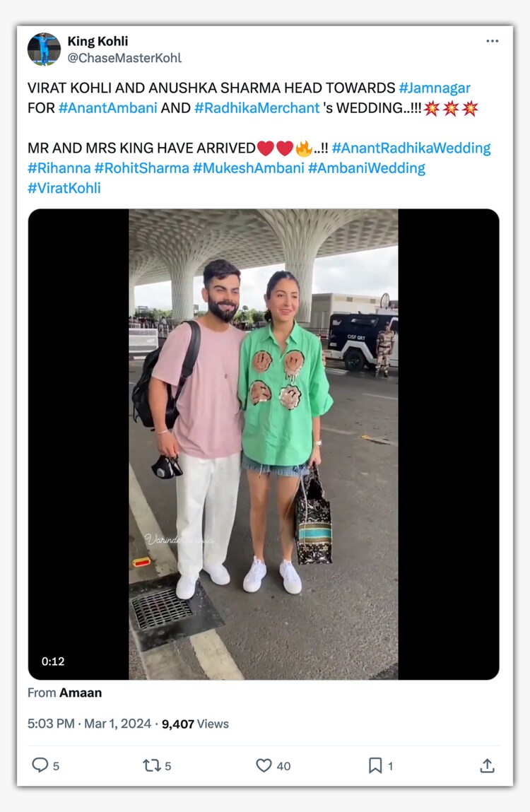Open King Kohli profile avatar
Image resolution: width=530 pixels, height=812 pixels.
coord(44,49)
